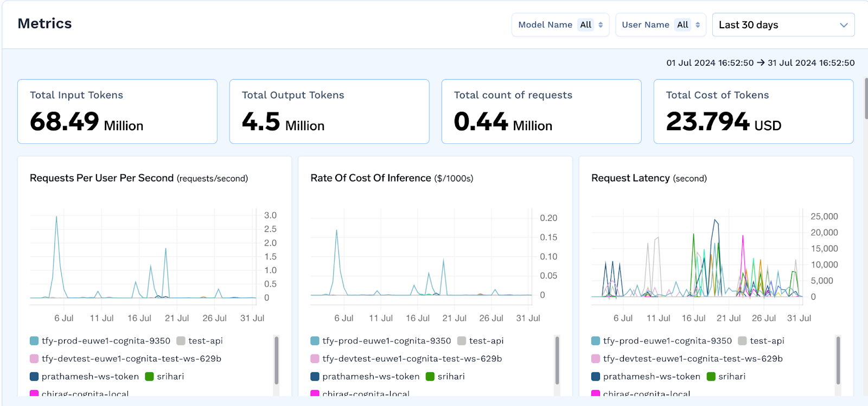Toggle srihari legend in Request Latency chart
Screen dimensions: 868x406
point(726,377)
